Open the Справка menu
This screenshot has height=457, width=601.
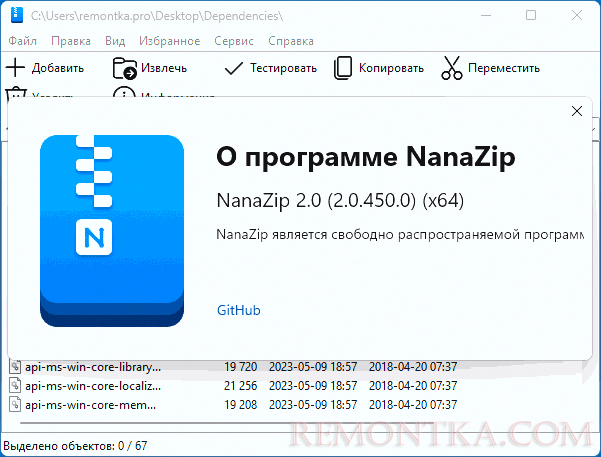point(291,41)
